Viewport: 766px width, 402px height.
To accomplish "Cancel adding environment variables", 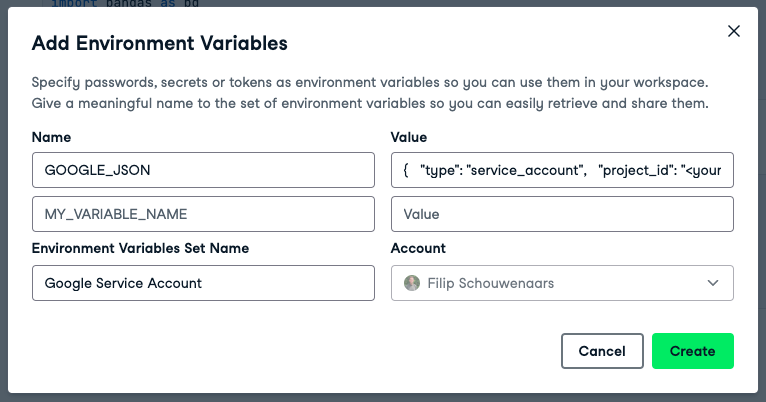I will click(602, 351).
